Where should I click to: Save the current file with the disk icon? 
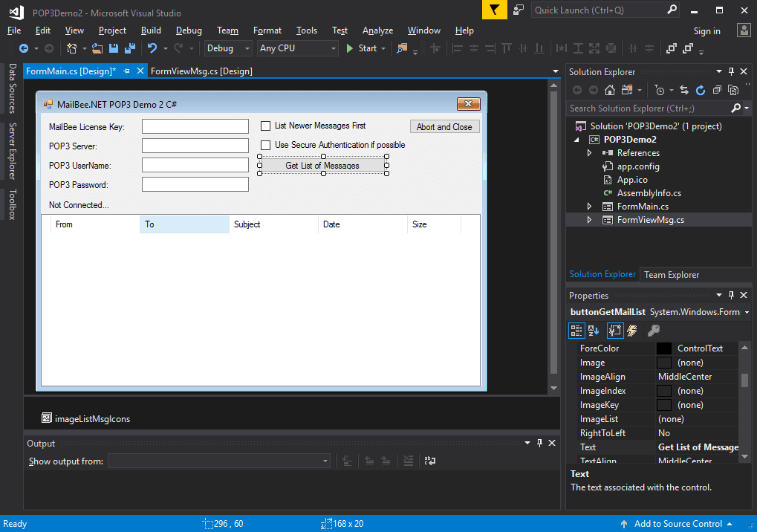pos(114,48)
